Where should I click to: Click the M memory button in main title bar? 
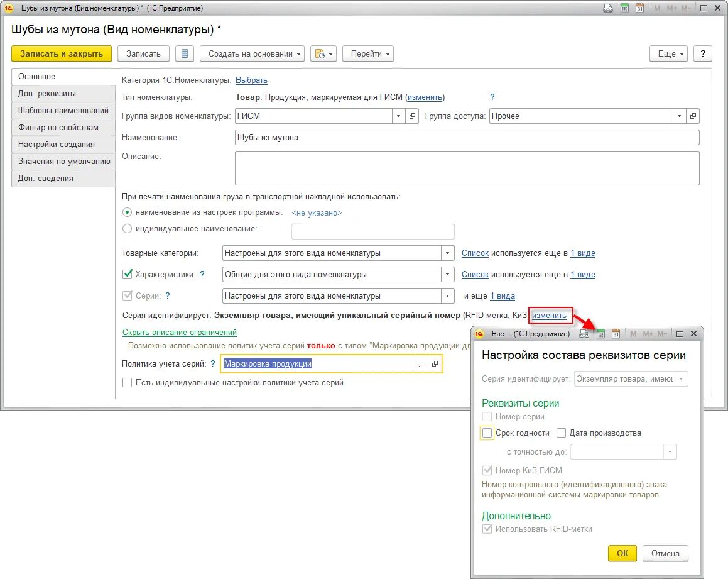[657, 8]
